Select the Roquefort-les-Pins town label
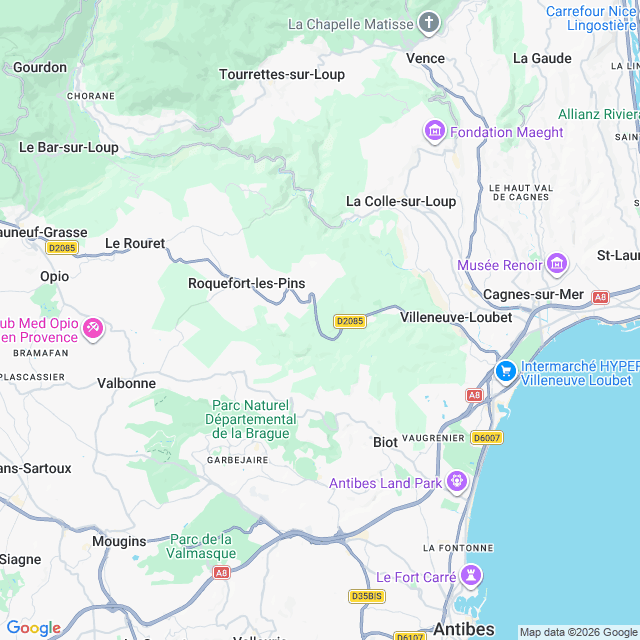640x640 pixels. (247, 283)
